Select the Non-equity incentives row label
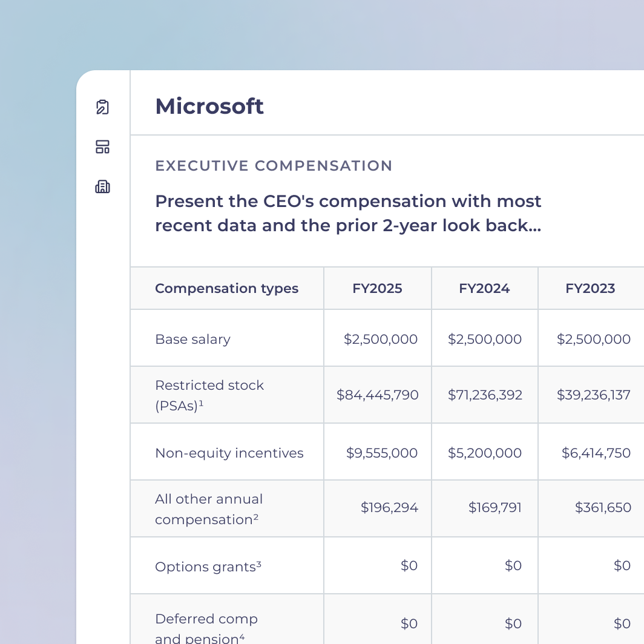The width and height of the screenshot is (644, 644). (229, 452)
